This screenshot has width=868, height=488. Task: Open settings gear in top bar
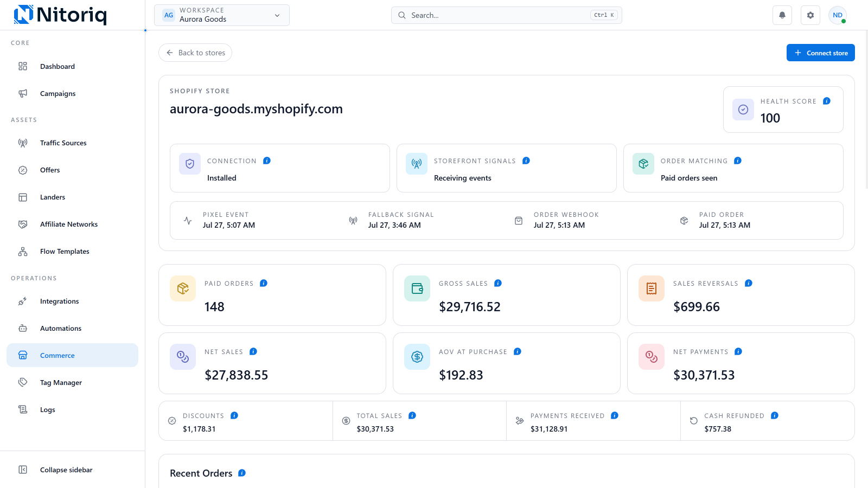click(810, 15)
